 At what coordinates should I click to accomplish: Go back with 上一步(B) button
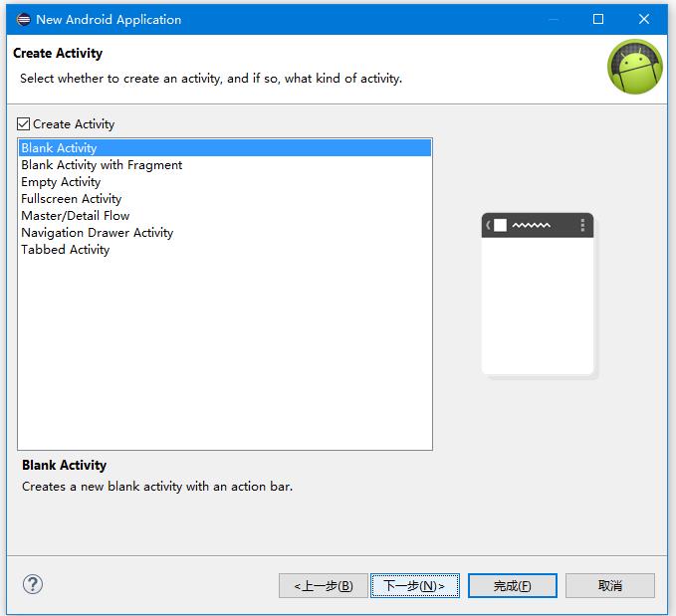click(324, 585)
